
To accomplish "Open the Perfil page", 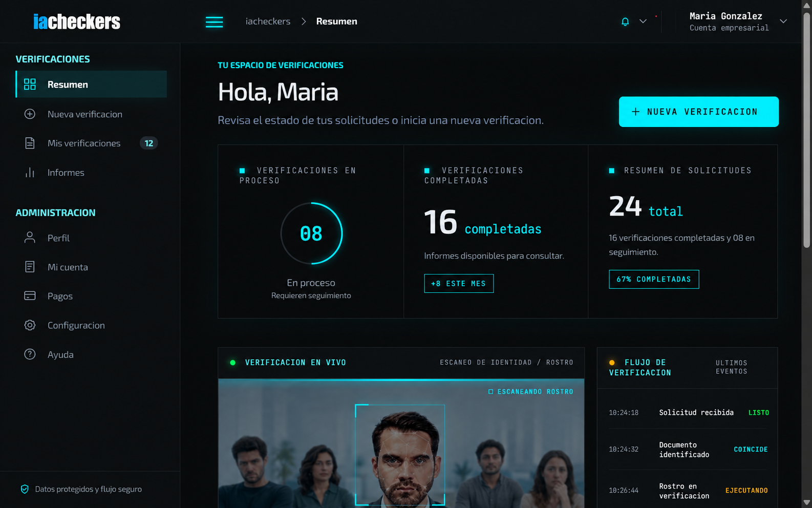I will point(91,238).
